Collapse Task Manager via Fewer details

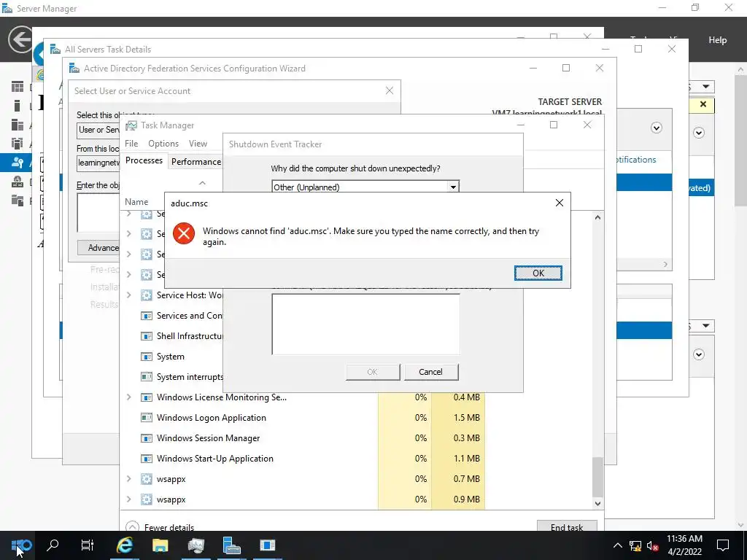[x=160, y=526]
